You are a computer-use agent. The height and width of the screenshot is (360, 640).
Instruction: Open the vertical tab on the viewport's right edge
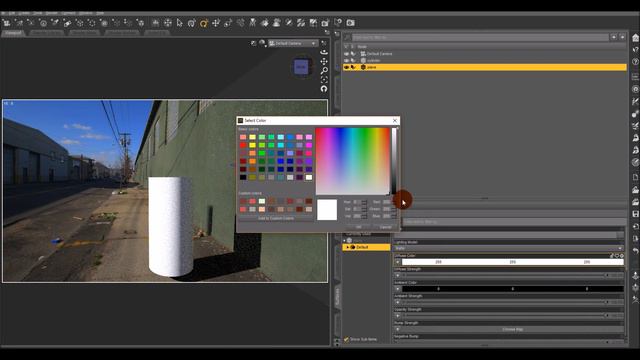click(x=337, y=297)
